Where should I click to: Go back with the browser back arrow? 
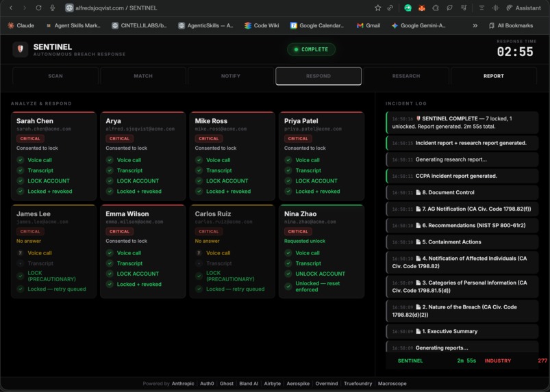coord(11,8)
